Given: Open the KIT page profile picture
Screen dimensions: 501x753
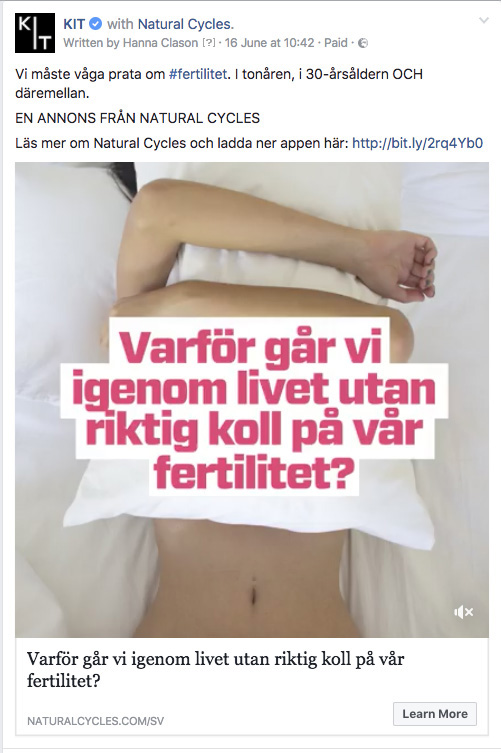Looking at the screenshot, I should [x=35, y=33].
